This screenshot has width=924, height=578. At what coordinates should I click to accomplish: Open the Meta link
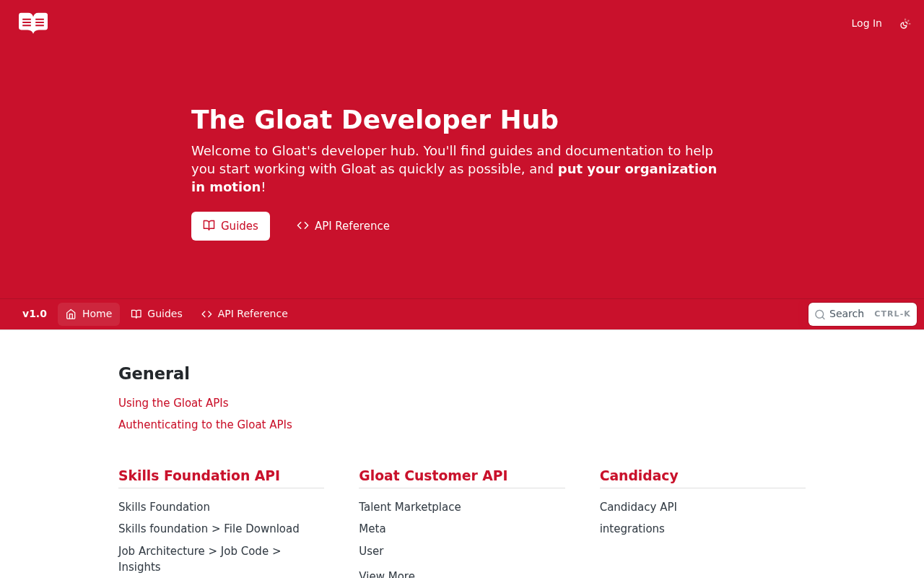(x=372, y=529)
